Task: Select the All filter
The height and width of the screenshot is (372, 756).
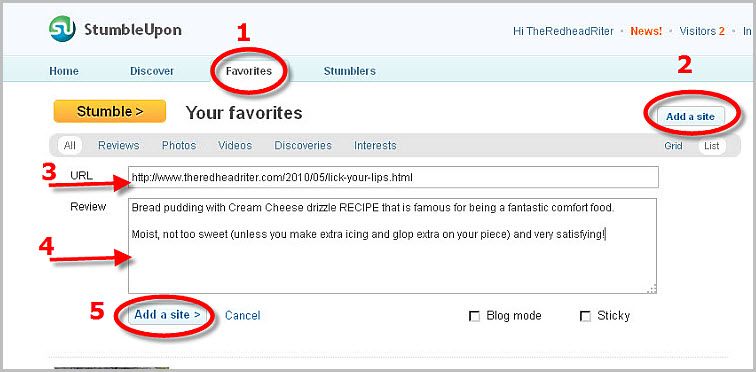Action: point(69,146)
